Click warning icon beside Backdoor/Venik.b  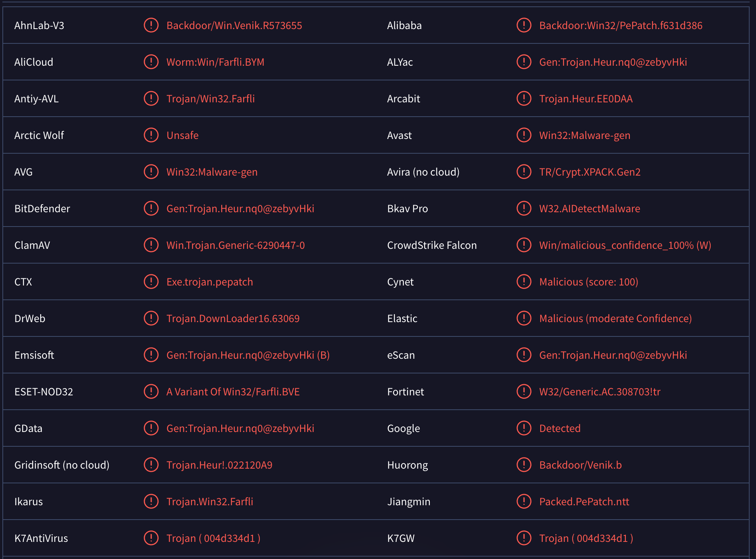[524, 465]
